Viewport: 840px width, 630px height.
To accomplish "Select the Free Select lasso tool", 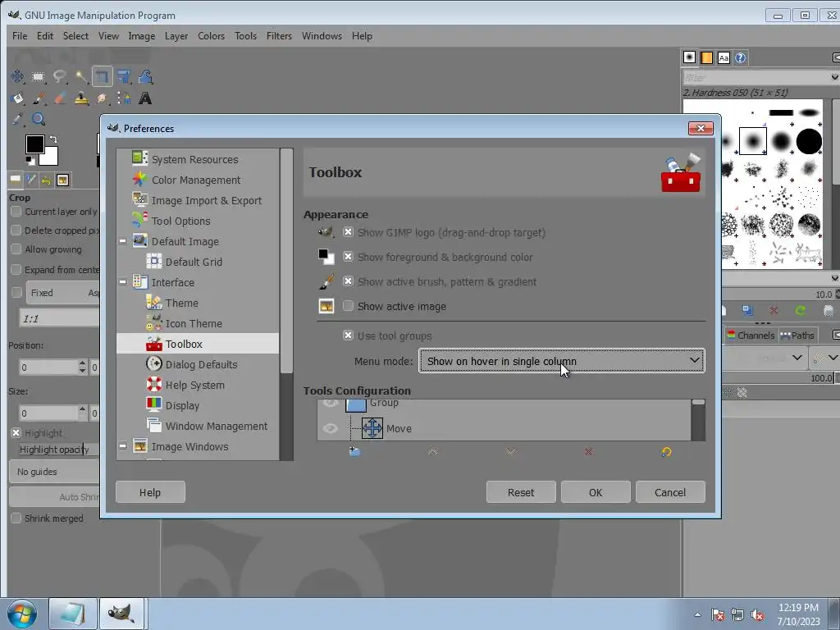I will coord(59,76).
